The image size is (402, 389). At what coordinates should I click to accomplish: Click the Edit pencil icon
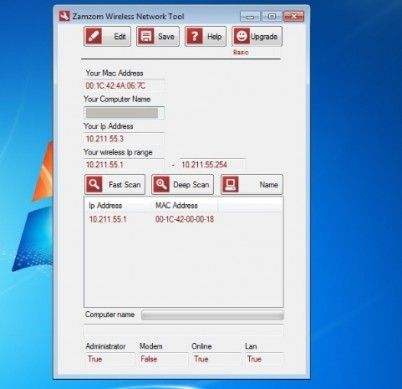click(x=94, y=36)
